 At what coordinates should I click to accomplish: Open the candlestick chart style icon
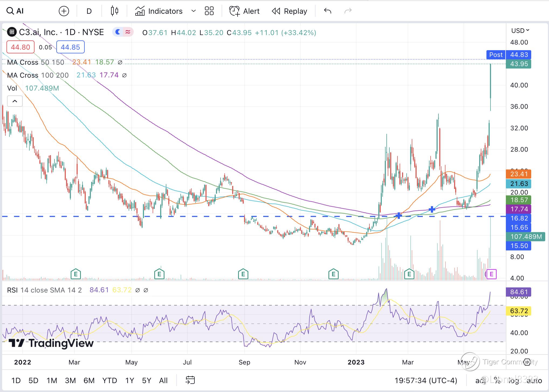point(115,11)
